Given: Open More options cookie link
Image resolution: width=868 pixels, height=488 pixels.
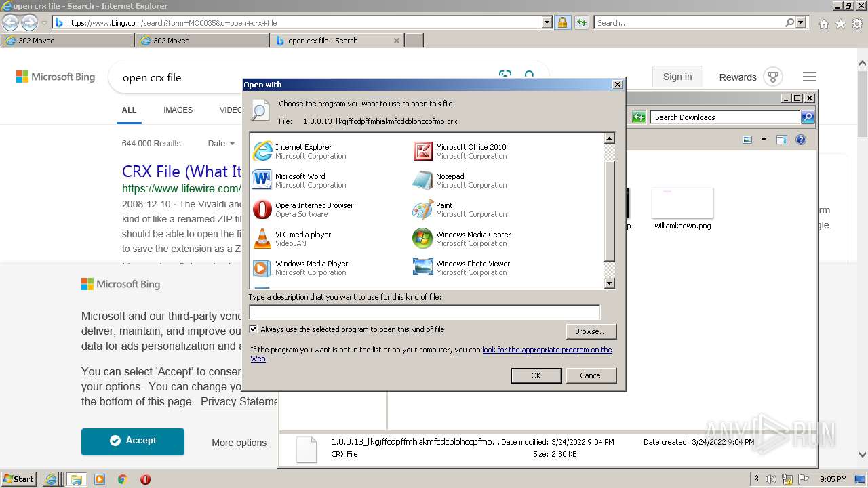Looking at the screenshot, I should (239, 443).
